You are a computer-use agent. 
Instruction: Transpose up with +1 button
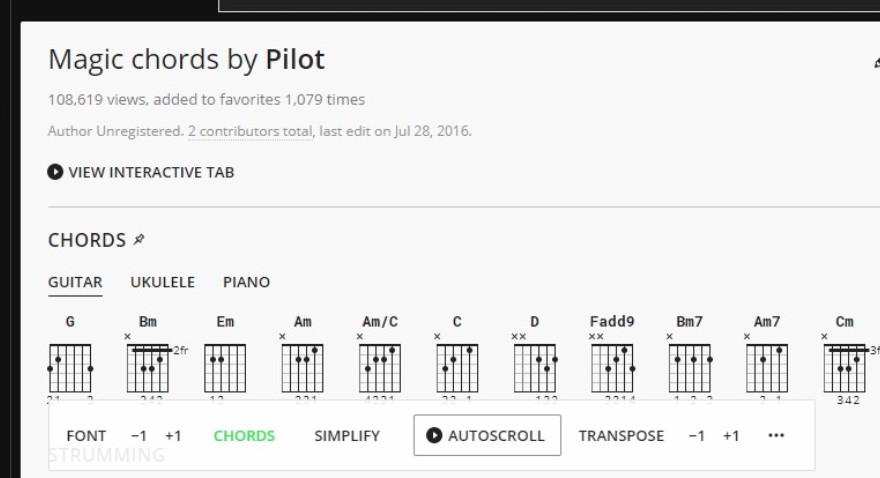click(731, 436)
